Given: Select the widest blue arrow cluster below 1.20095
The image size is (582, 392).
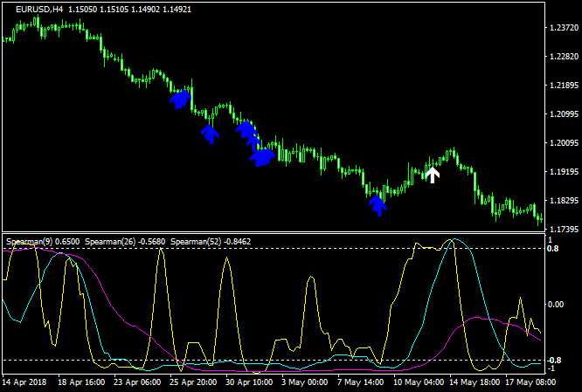Looking at the screenshot, I should 262,157.
